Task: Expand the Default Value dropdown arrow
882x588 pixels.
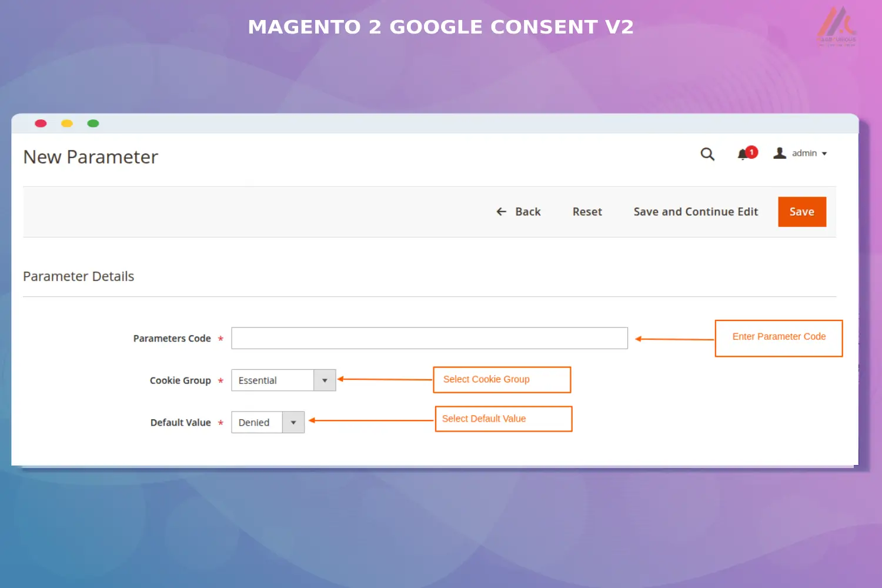Action: pyautogui.click(x=293, y=422)
